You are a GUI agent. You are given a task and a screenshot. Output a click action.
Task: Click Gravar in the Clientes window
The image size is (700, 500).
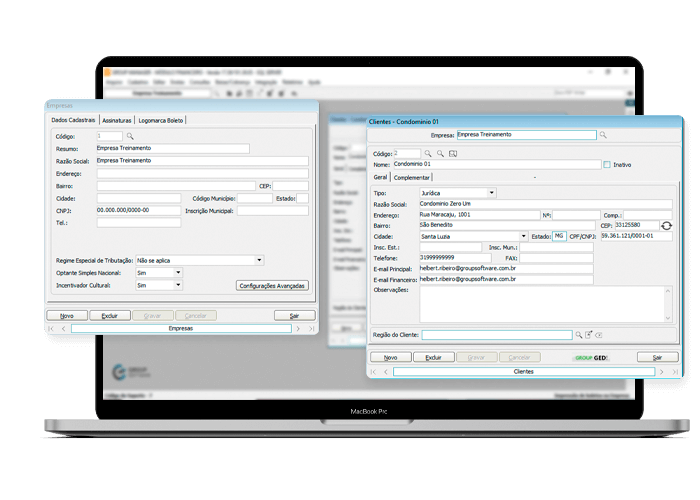[x=476, y=358]
